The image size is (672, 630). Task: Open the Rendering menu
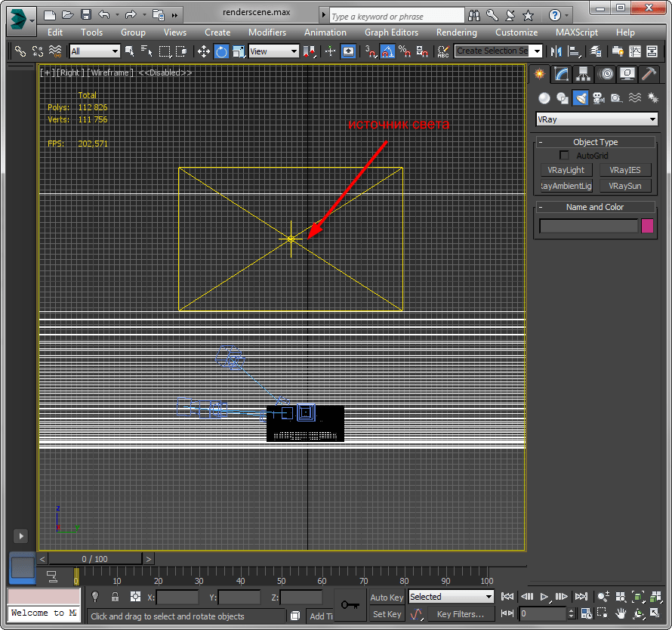tap(456, 32)
